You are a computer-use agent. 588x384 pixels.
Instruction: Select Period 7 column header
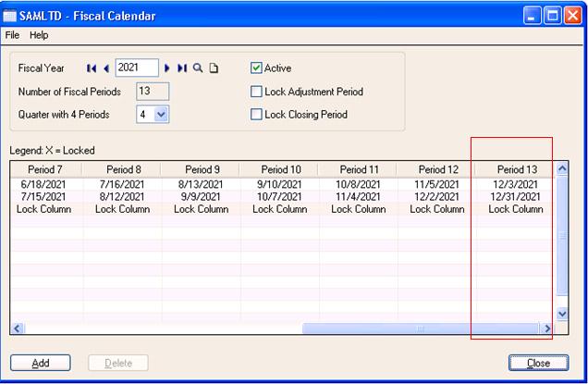45,169
